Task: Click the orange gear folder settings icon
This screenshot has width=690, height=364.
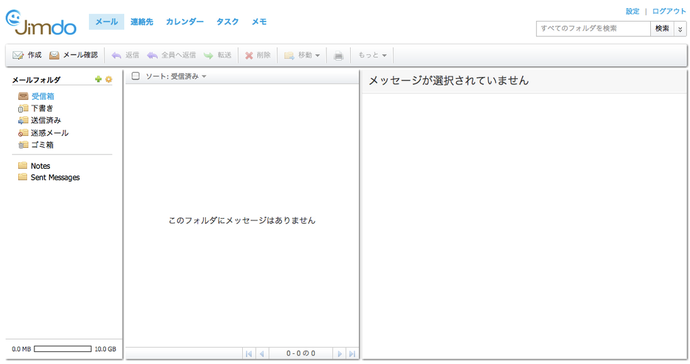Action: click(109, 79)
